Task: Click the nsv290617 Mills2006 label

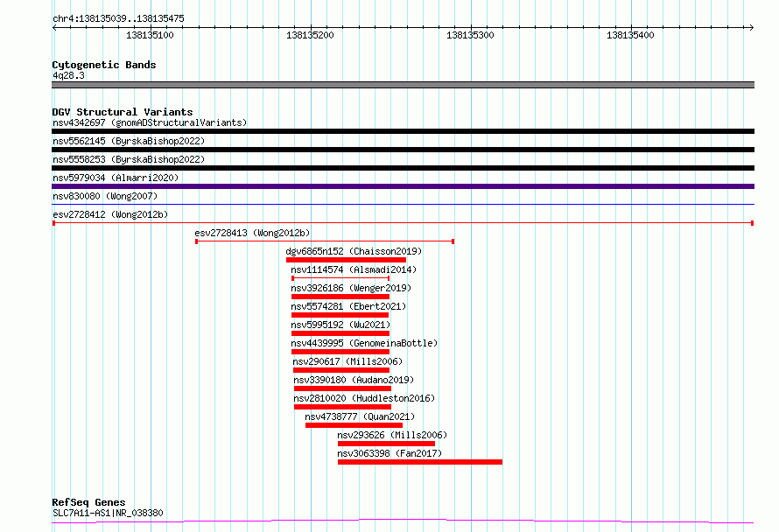Action: click(x=347, y=361)
